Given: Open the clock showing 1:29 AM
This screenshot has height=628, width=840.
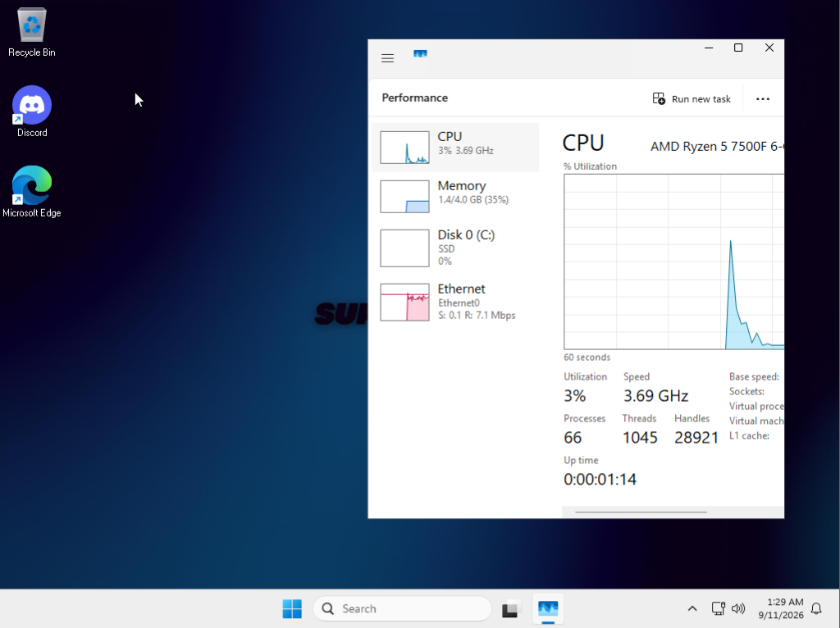Looking at the screenshot, I should coord(781,608).
